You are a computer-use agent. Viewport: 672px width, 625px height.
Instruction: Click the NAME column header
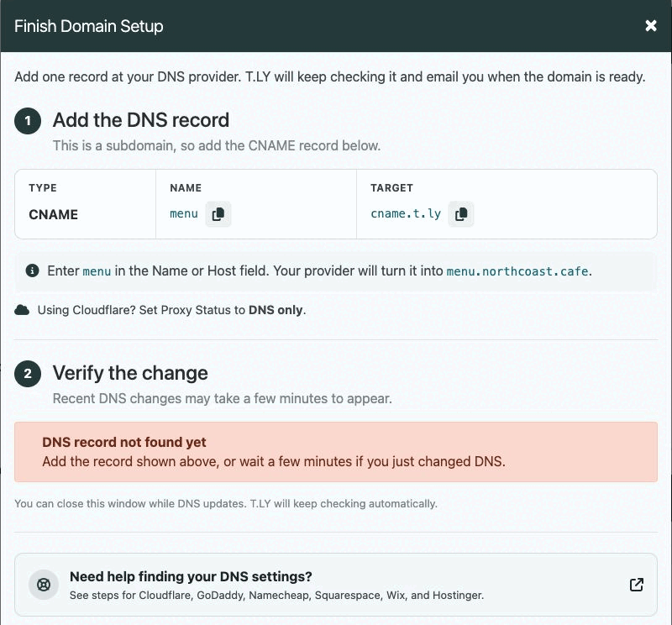point(186,188)
